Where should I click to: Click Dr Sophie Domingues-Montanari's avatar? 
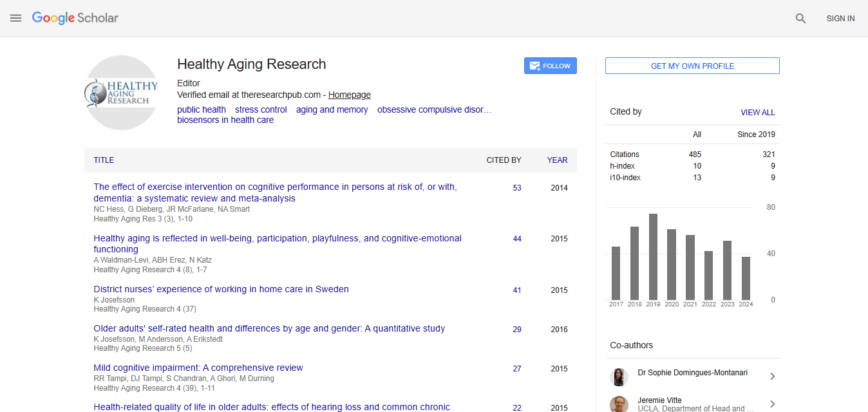tap(619, 377)
